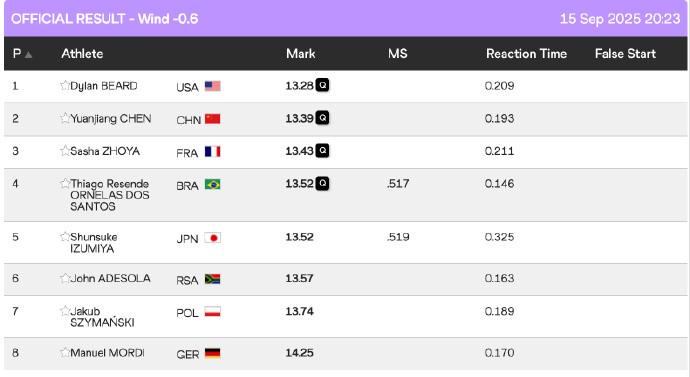This screenshot has height=377, width=690.
Task: Open Jakub SZYMAŃSKI athlete profile
Action: pyautogui.click(x=102, y=317)
